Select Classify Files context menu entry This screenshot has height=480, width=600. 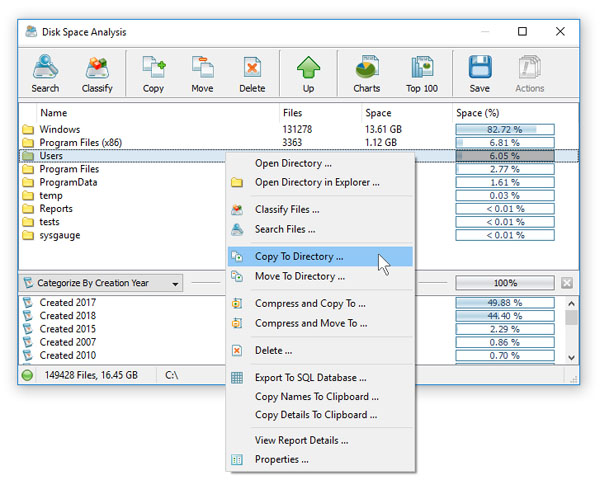(320, 210)
